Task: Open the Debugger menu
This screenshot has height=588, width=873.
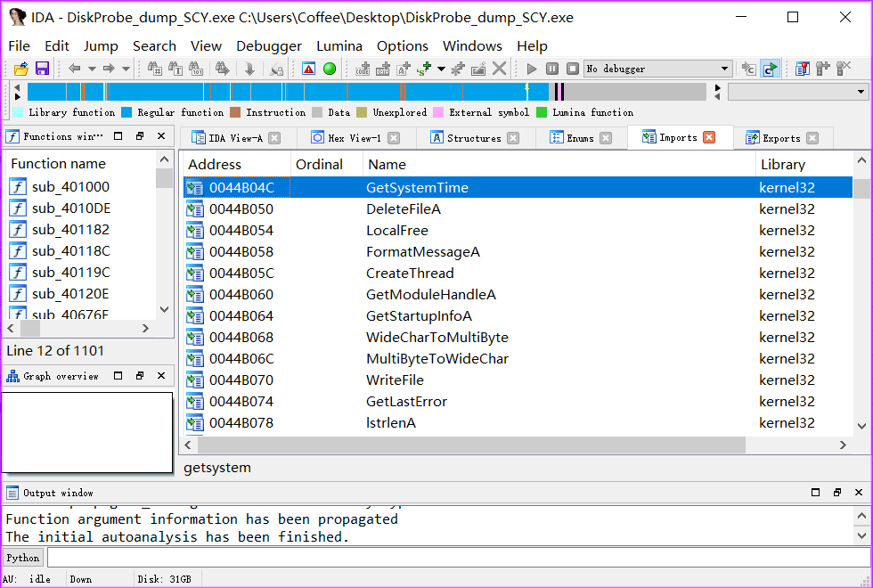Action: (x=268, y=45)
